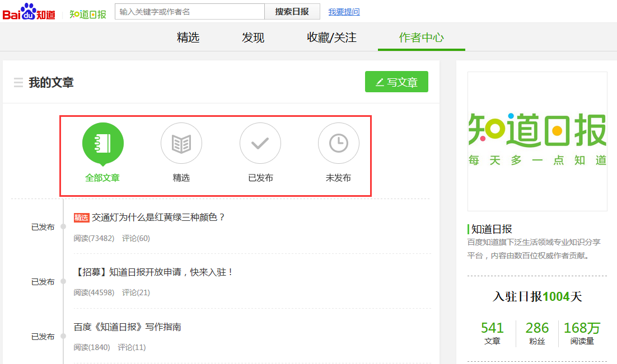617x364 pixels.
Task: Click the 入驻日报1004天 text
Action: tap(537, 296)
